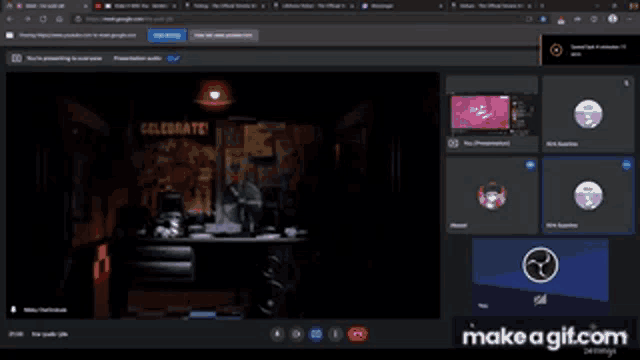Open the more options three-dot menu
Screen dimensions: 640x360
(336, 334)
